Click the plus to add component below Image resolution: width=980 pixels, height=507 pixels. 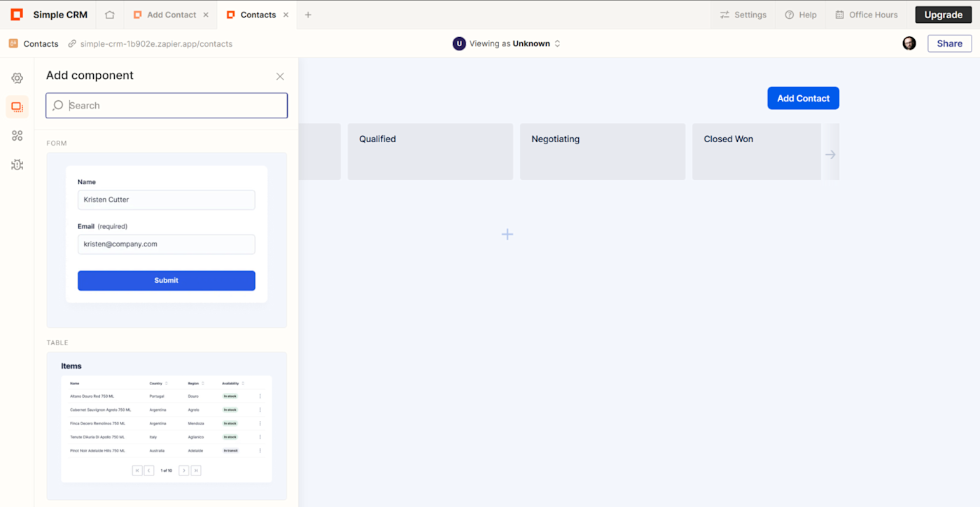(507, 235)
